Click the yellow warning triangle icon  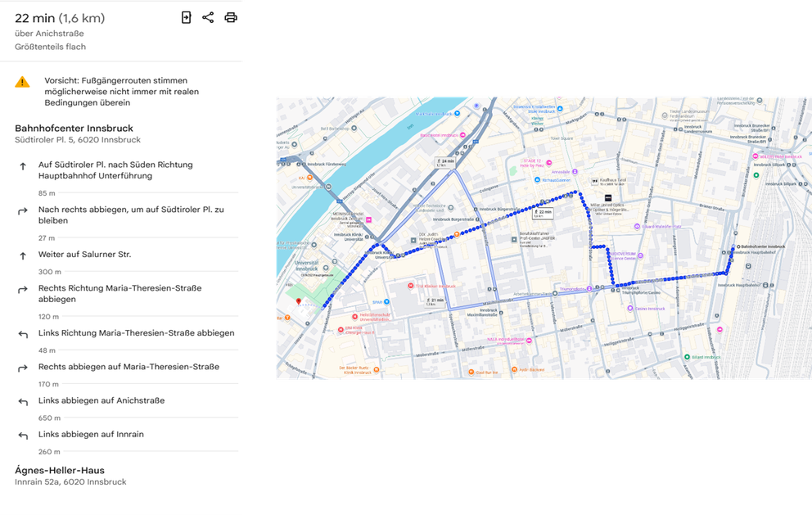point(22,82)
